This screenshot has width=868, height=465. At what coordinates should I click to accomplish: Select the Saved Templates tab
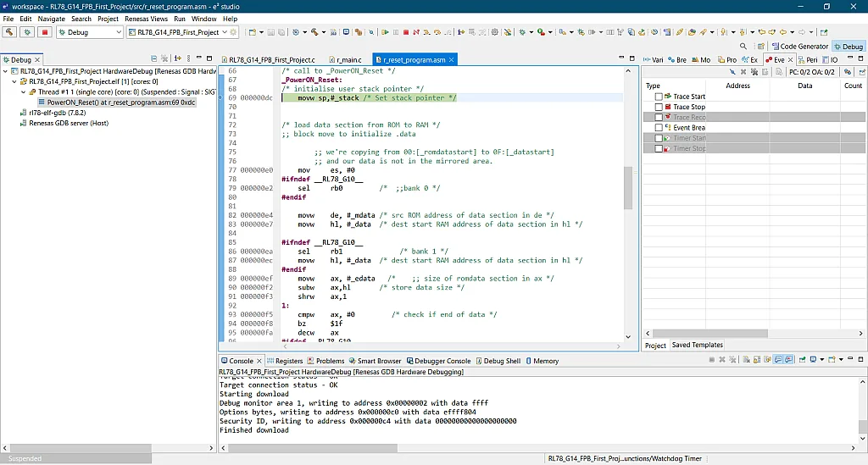pyautogui.click(x=697, y=345)
